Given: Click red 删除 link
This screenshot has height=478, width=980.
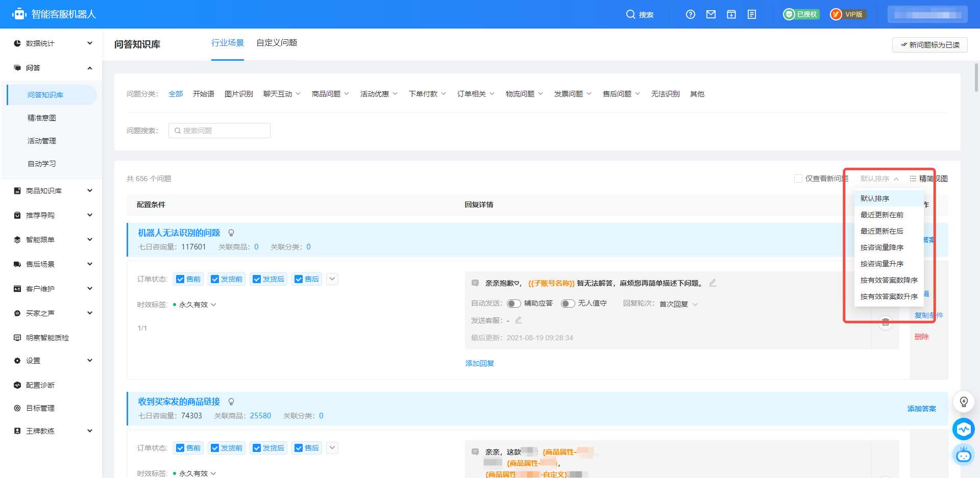Looking at the screenshot, I should tap(922, 337).
